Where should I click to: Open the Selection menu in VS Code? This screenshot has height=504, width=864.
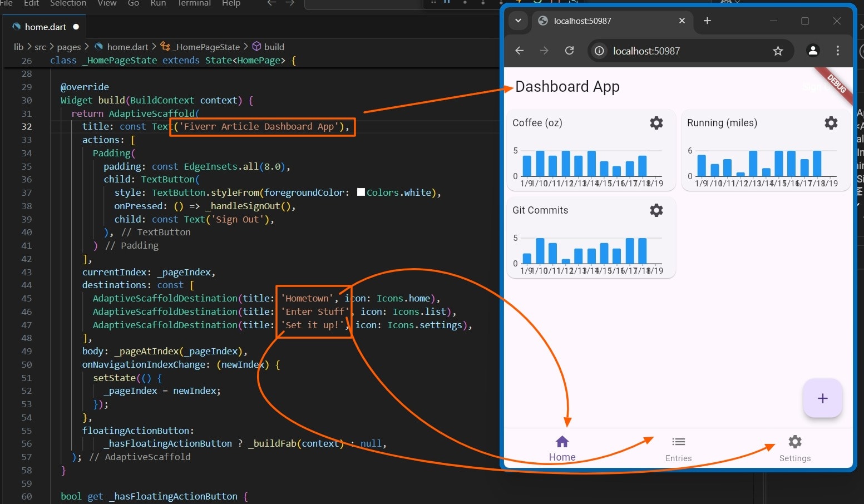[x=68, y=3]
